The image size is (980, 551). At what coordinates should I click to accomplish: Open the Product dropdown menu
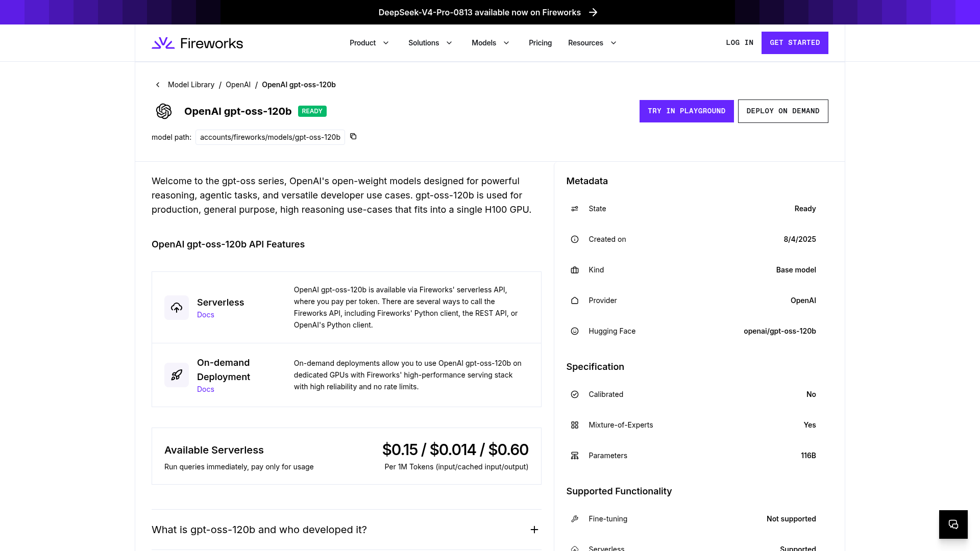point(369,43)
